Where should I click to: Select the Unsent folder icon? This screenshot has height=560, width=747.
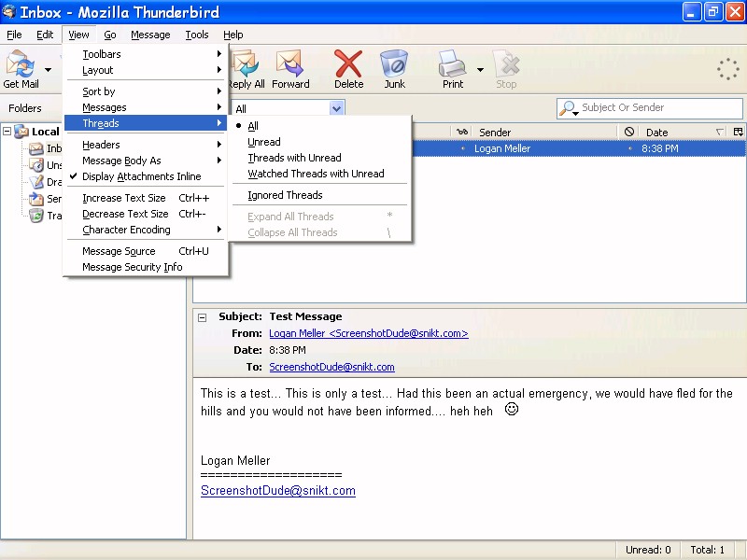pyautogui.click(x=36, y=165)
